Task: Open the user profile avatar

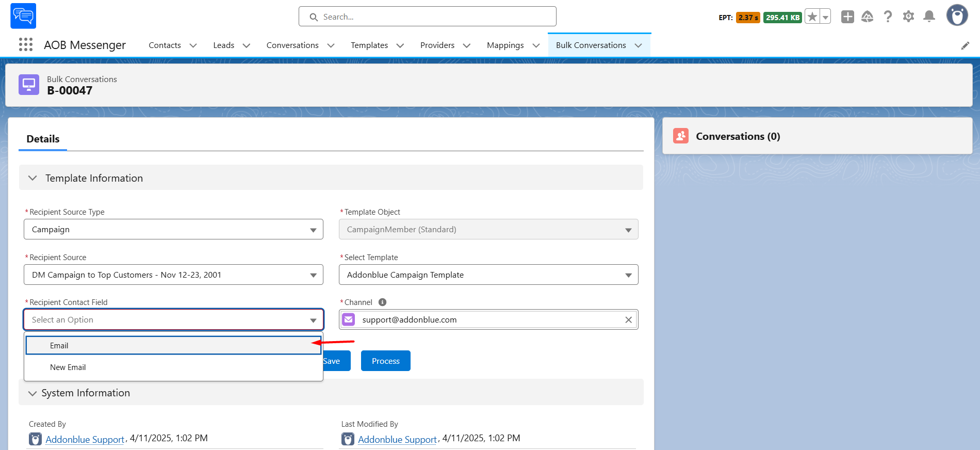Action: [957, 15]
